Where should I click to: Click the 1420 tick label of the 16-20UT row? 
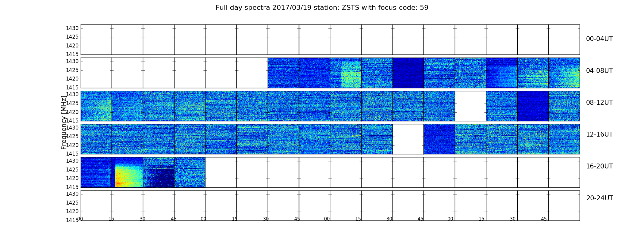(x=72, y=178)
